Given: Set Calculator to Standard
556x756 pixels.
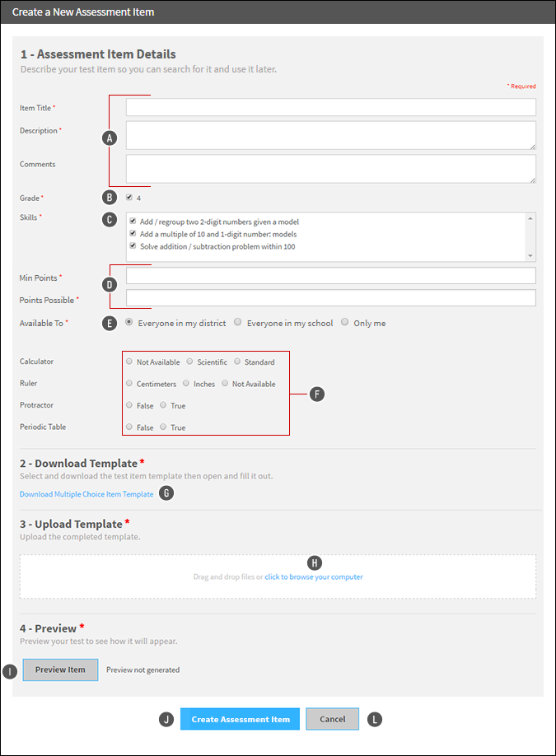Looking at the screenshot, I should coord(237,362).
